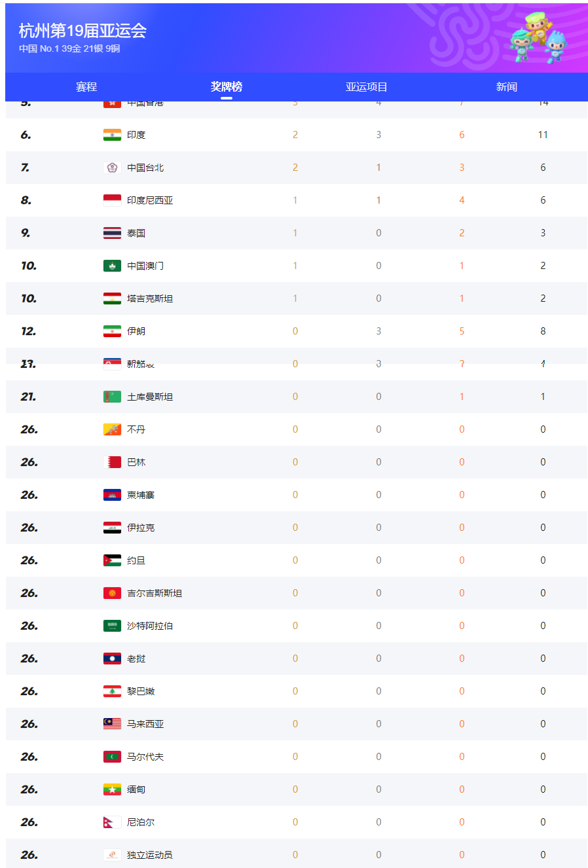
Task: Click the Iran flag icon
Action: click(112, 331)
